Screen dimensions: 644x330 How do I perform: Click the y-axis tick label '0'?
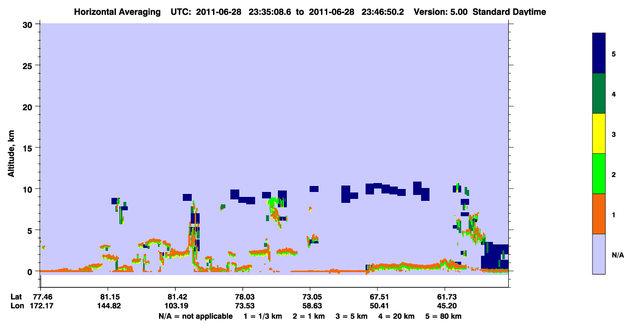click(x=31, y=271)
